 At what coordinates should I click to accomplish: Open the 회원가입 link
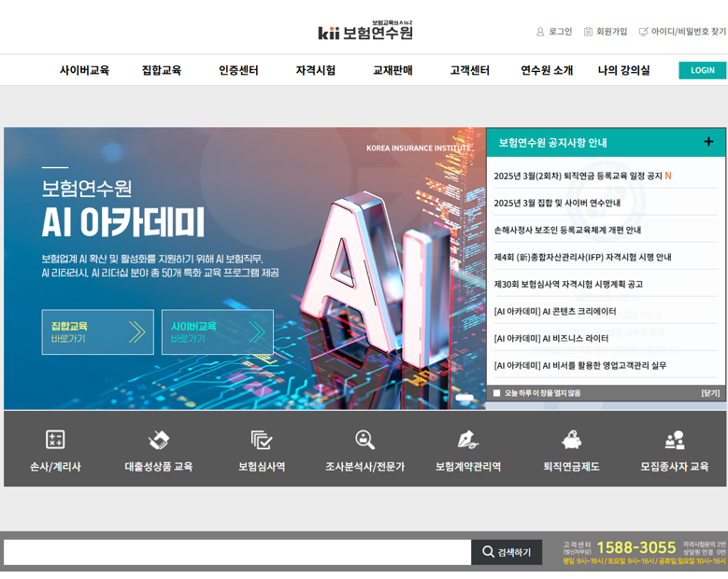tap(606, 32)
